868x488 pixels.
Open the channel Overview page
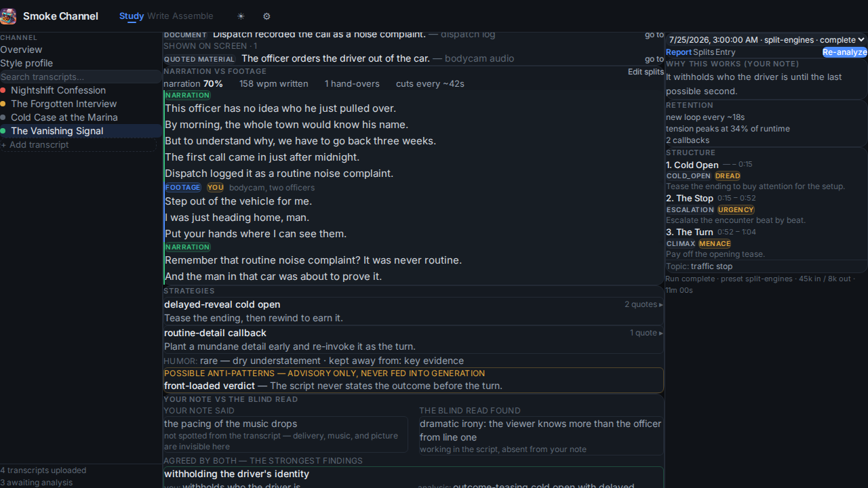click(x=21, y=49)
